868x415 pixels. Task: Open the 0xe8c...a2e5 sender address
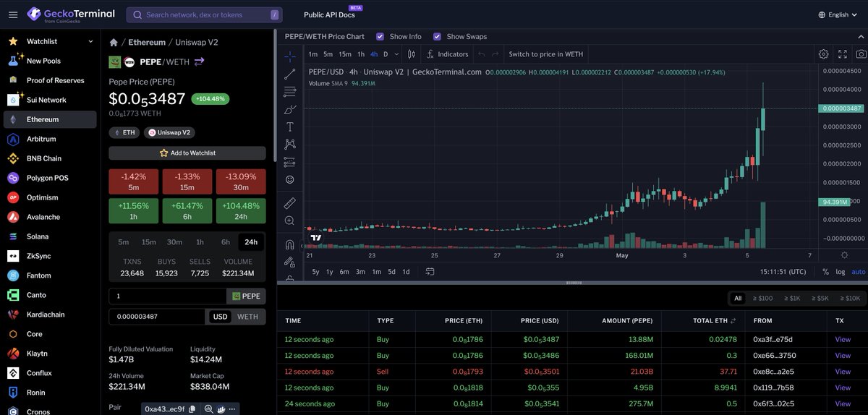773,371
